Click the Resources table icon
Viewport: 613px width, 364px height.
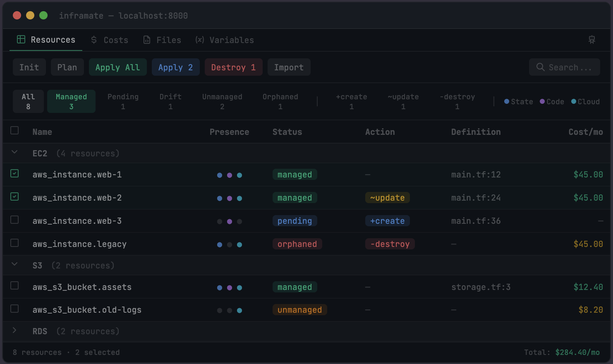(21, 40)
